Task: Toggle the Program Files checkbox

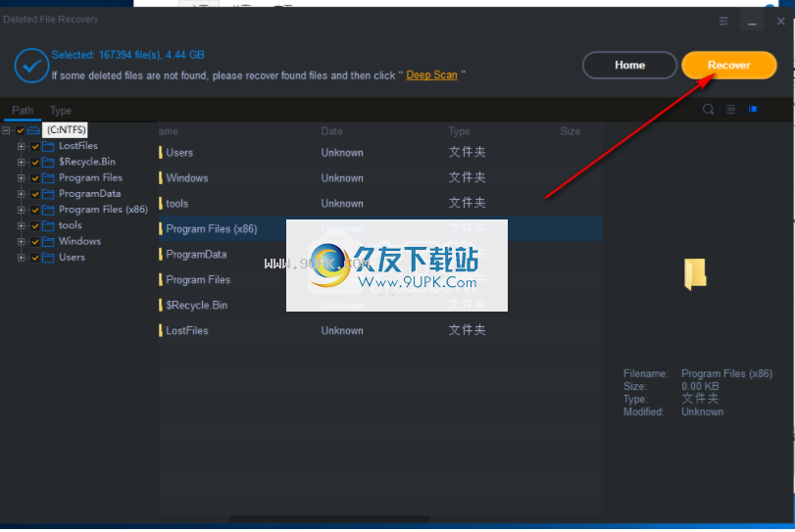Action: click(35, 178)
